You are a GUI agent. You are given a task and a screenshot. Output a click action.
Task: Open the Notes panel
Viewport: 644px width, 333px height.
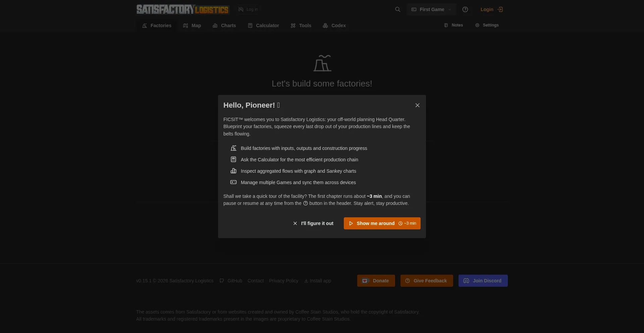click(453, 25)
